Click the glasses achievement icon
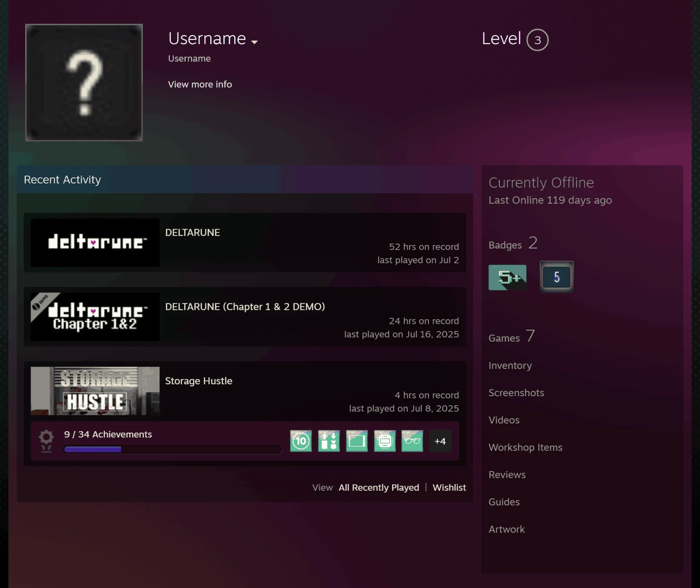The width and height of the screenshot is (700, 588). (412, 441)
